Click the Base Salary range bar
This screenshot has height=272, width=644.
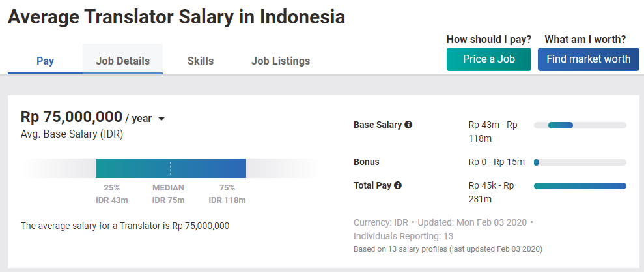580,125
